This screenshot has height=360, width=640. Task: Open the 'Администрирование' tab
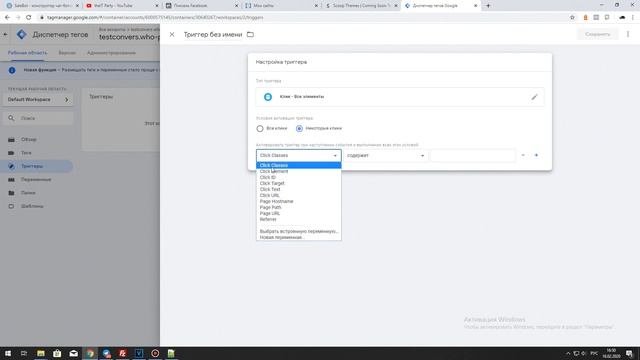(111, 53)
